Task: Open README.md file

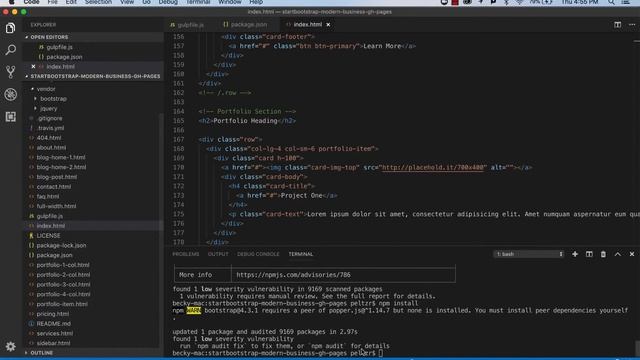Action: click(53, 324)
